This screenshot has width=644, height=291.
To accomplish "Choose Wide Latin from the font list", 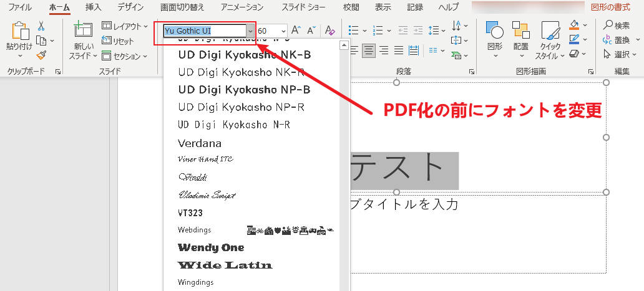I will [225, 265].
